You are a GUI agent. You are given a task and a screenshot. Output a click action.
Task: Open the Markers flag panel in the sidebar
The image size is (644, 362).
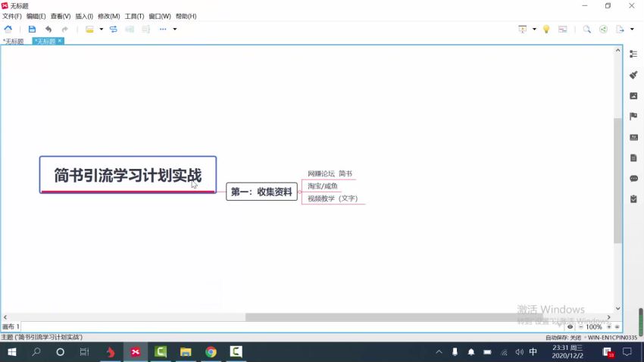(x=633, y=116)
